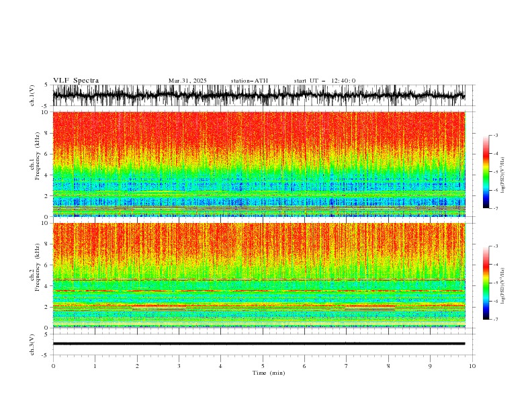Click the 'station=ATH' label

pos(249,81)
